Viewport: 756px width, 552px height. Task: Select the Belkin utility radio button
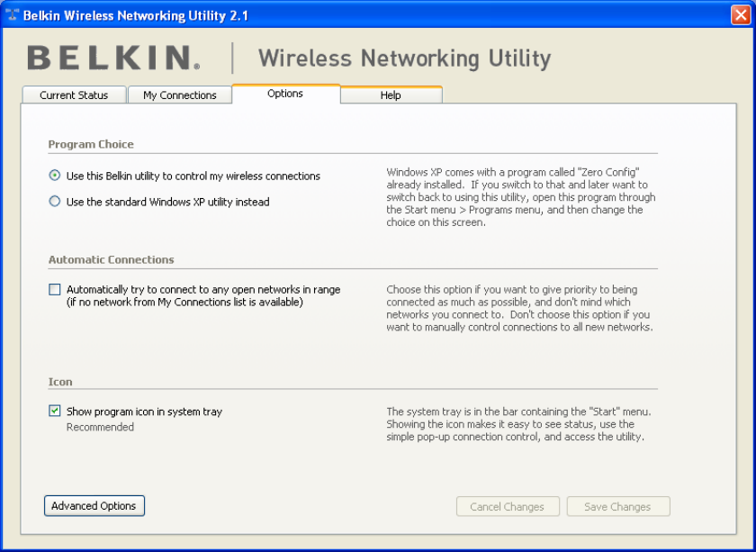pyautogui.click(x=55, y=176)
